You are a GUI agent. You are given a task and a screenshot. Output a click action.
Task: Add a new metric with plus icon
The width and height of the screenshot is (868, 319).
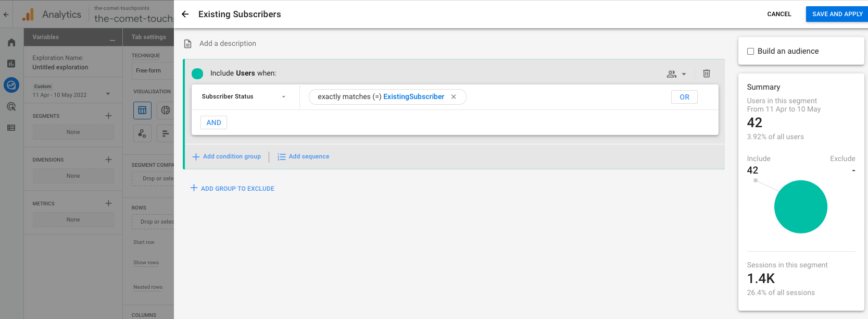pyautogui.click(x=108, y=203)
